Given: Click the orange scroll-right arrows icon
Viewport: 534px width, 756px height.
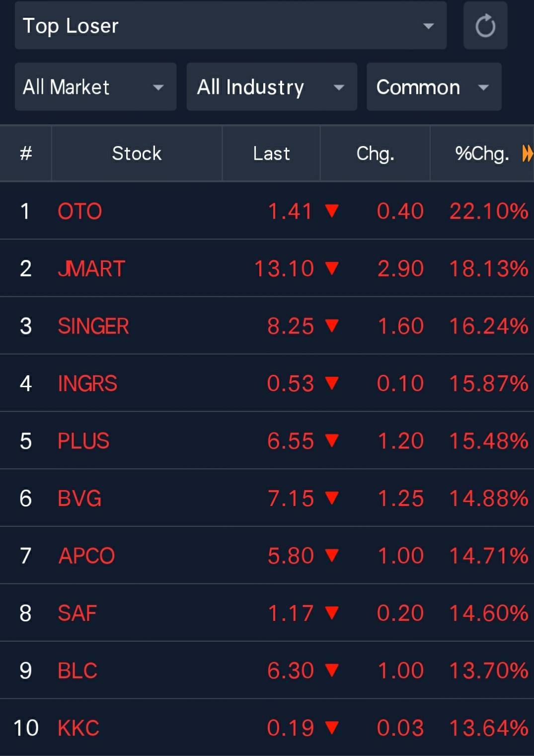Looking at the screenshot, I should coord(527,154).
